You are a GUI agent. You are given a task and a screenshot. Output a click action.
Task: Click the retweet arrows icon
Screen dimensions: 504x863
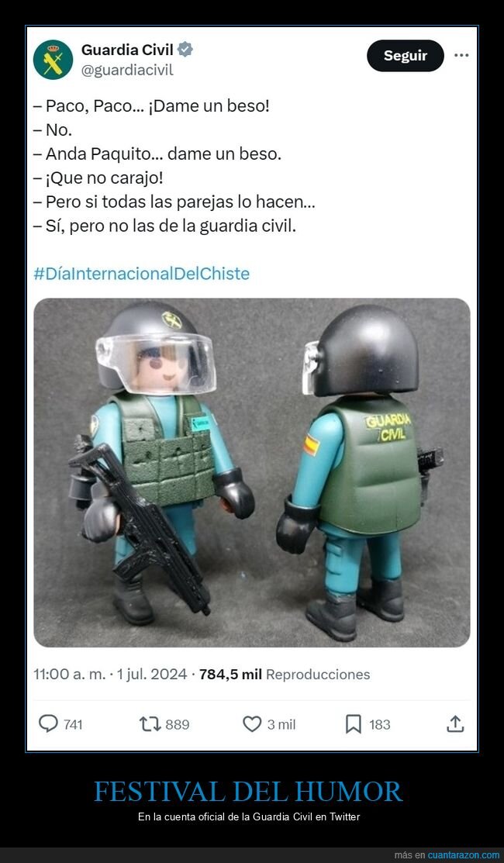[x=150, y=723]
